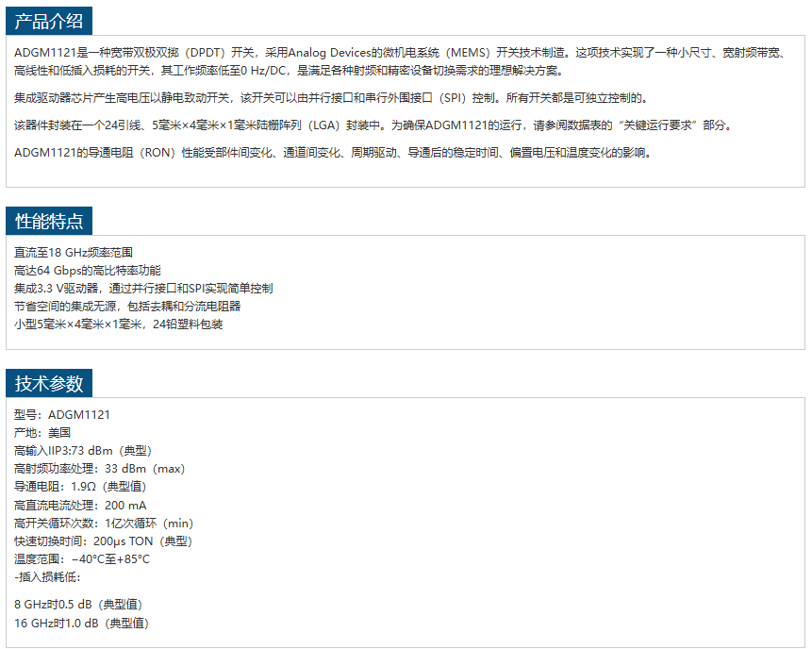Click the 产地: 美国 line
This screenshot has height=649, width=812.
point(42,433)
